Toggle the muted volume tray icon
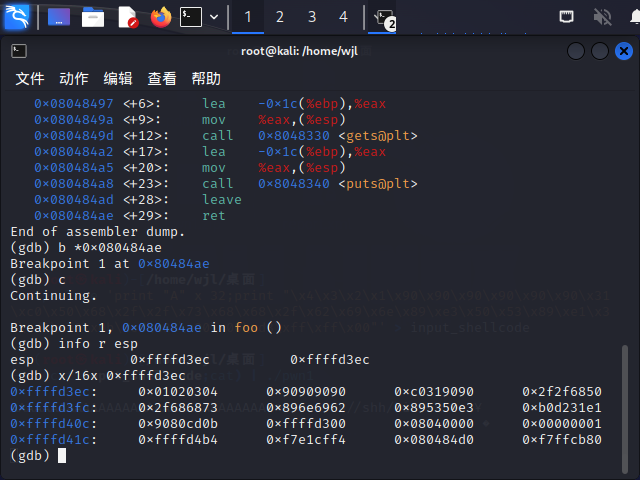 (602, 17)
